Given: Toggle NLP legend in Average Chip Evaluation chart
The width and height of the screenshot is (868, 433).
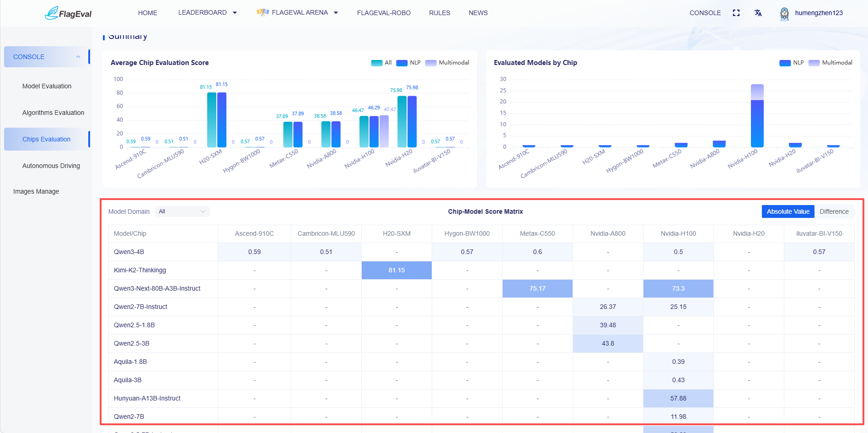Looking at the screenshot, I should coord(408,63).
